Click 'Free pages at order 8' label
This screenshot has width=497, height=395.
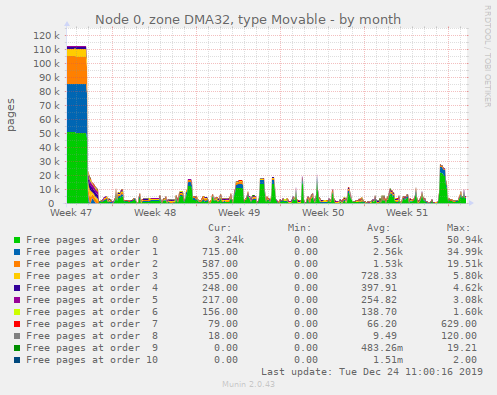(x=92, y=336)
